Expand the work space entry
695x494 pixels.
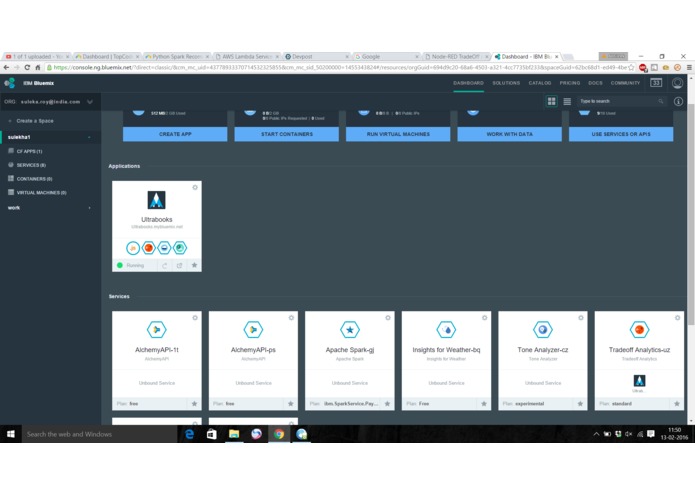(90, 208)
